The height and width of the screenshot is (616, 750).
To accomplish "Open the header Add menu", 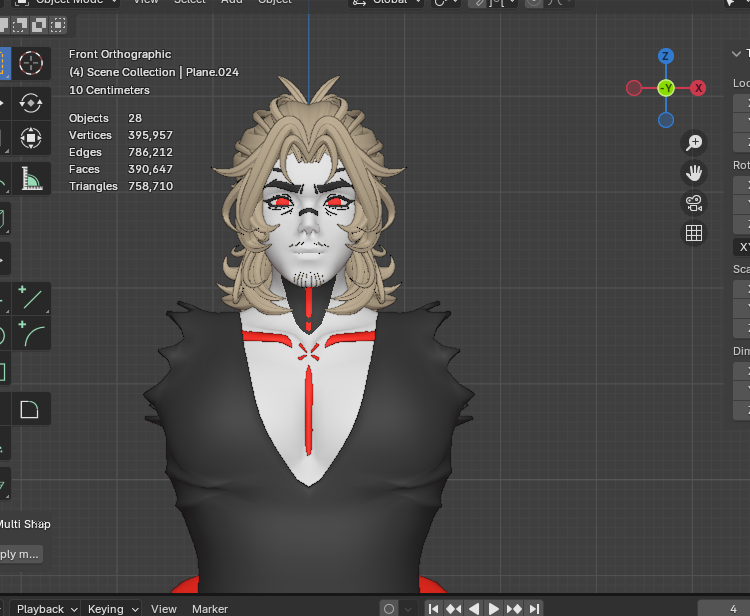I will [x=232, y=1].
